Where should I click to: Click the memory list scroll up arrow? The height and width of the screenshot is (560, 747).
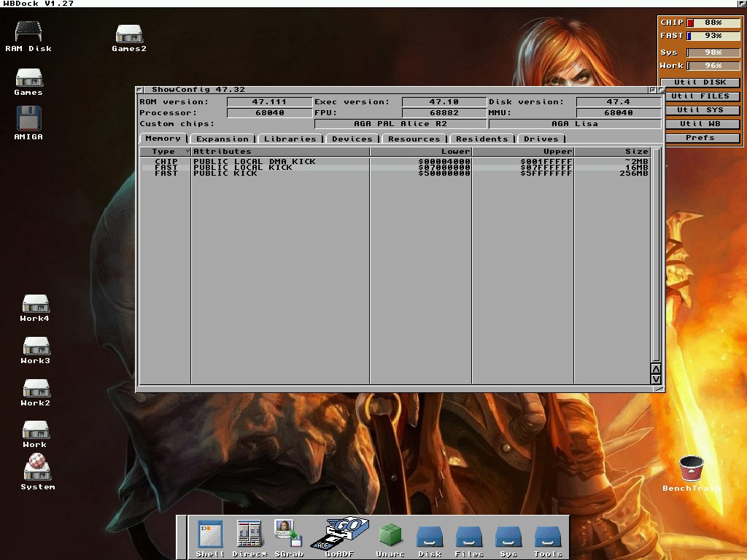click(x=656, y=369)
